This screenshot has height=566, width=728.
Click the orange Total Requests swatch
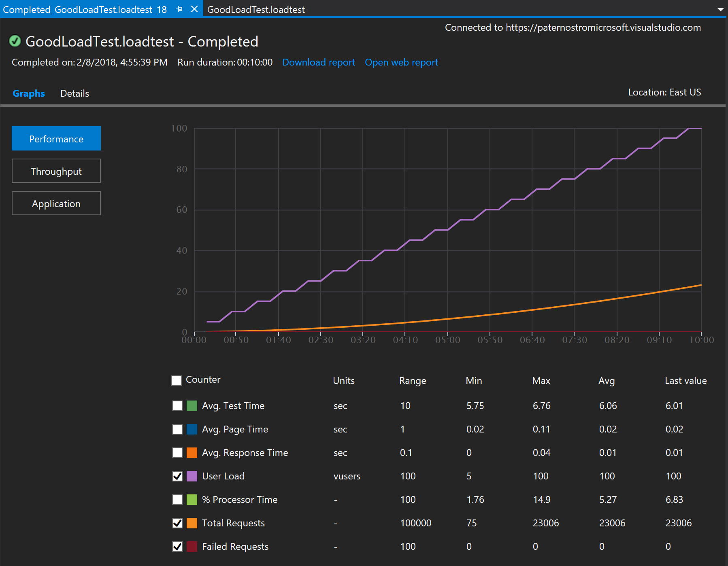(192, 523)
